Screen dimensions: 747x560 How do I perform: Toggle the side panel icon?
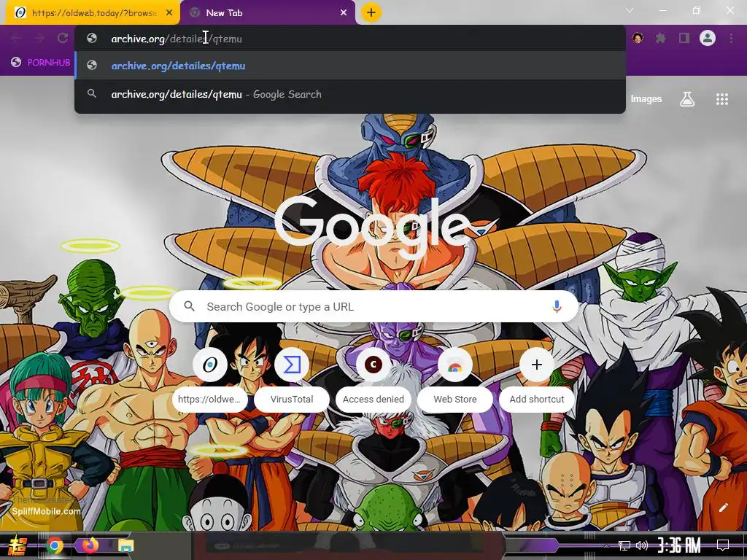point(684,38)
